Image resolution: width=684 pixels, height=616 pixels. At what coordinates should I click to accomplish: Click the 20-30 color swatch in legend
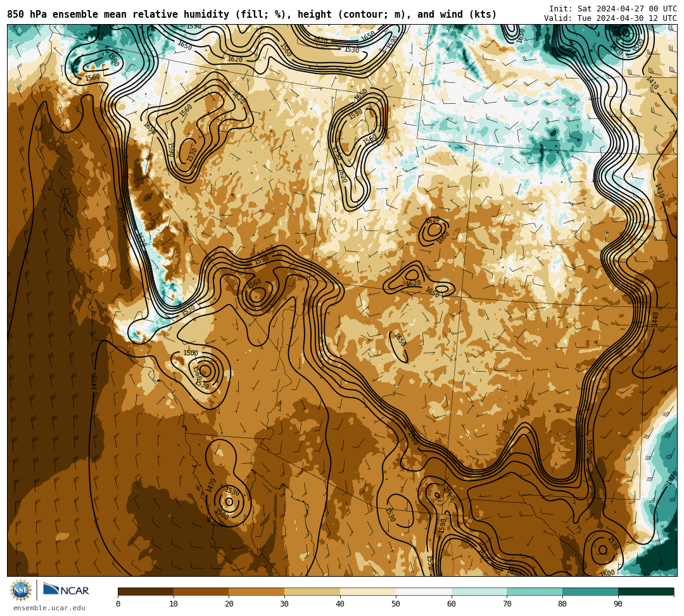256,591
